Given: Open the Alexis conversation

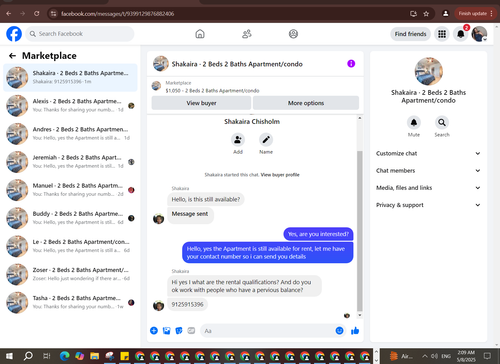Looking at the screenshot, I should 70,106.
